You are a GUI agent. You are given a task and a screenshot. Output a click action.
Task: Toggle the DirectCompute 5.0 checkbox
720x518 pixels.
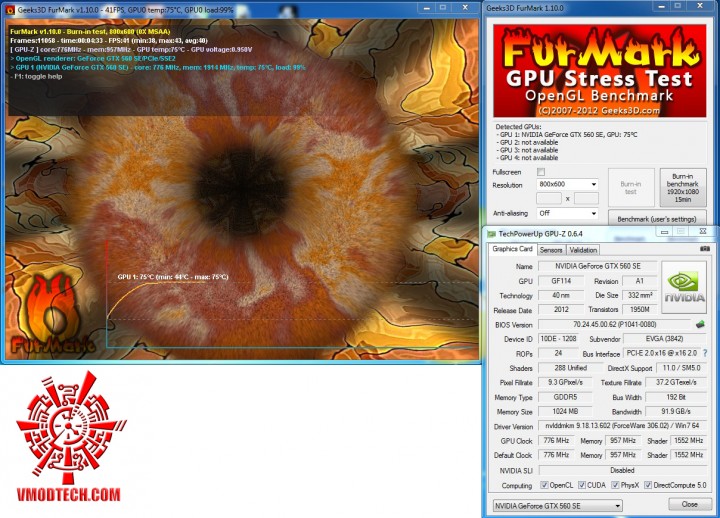(648, 485)
